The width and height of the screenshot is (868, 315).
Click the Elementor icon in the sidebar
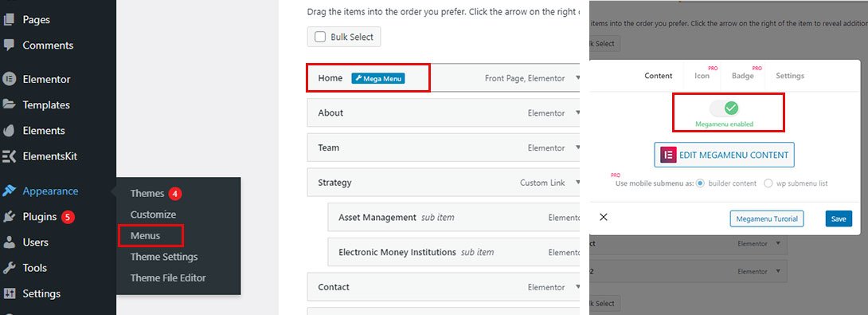click(9, 79)
